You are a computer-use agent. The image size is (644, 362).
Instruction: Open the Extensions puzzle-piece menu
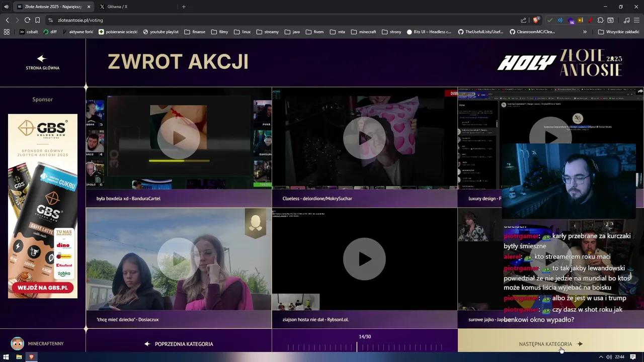[x=600, y=20]
